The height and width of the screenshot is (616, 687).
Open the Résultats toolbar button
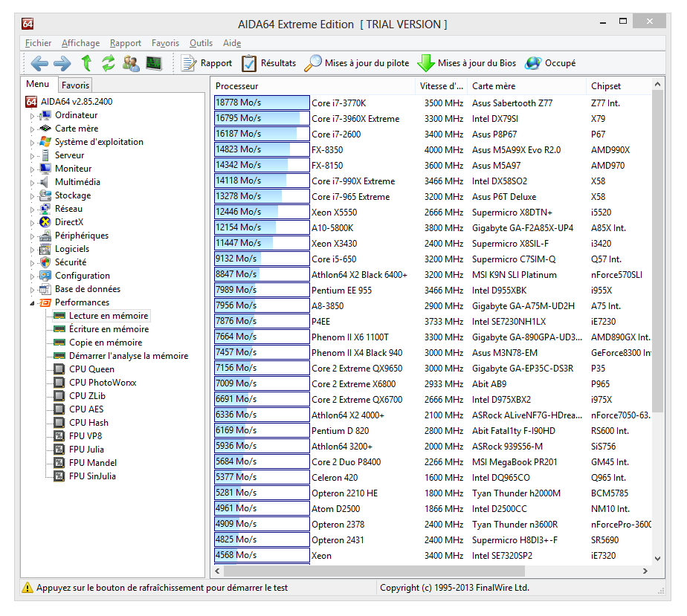(x=268, y=63)
